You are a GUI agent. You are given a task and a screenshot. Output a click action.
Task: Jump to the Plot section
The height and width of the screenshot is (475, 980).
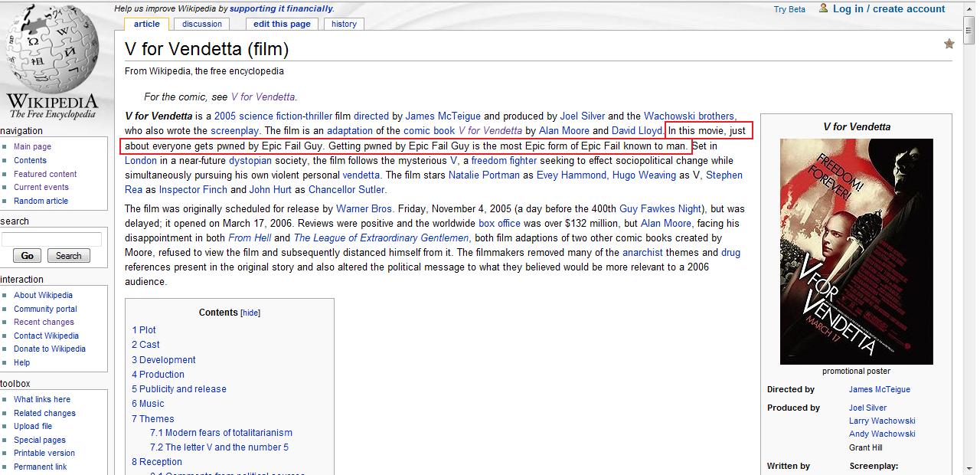coord(144,330)
